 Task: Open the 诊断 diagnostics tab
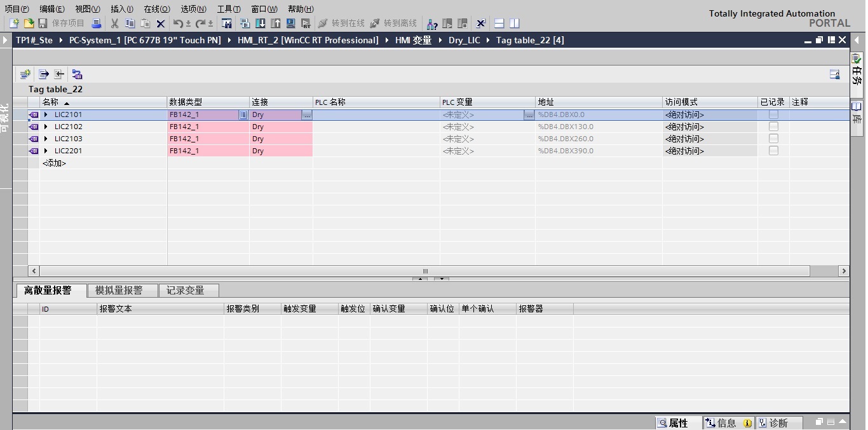[x=778, y=423]
